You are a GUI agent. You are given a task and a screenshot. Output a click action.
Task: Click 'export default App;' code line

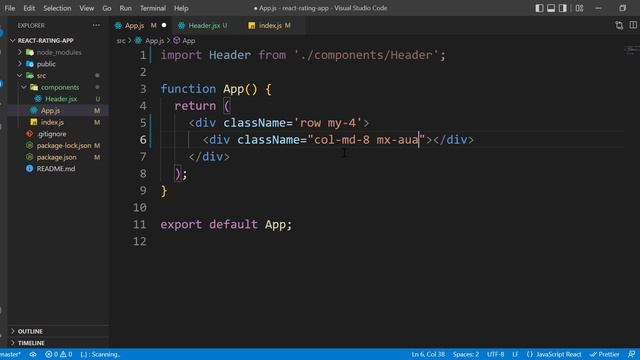point(226,224)
